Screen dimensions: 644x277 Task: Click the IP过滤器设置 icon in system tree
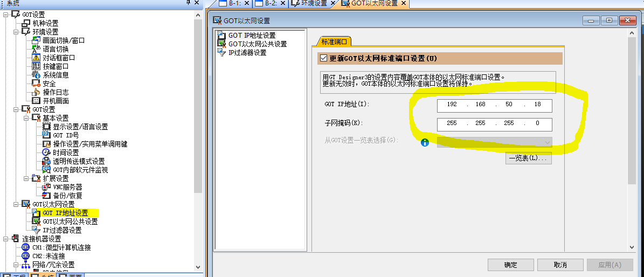pos(37,230)
